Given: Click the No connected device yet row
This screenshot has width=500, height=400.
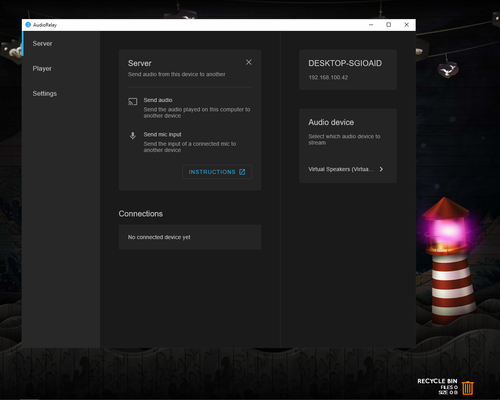Looking at the screenshot, I should point(190,237).
